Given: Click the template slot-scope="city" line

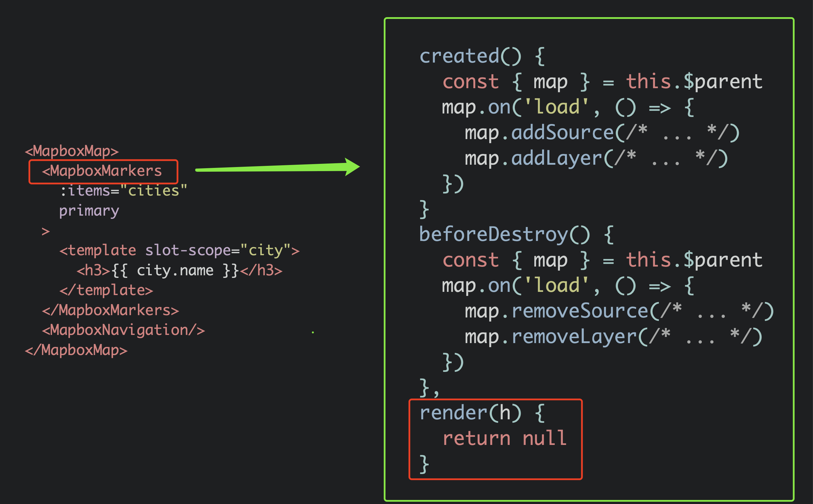Looking at the screenshot, I should [x=179, y=251].
